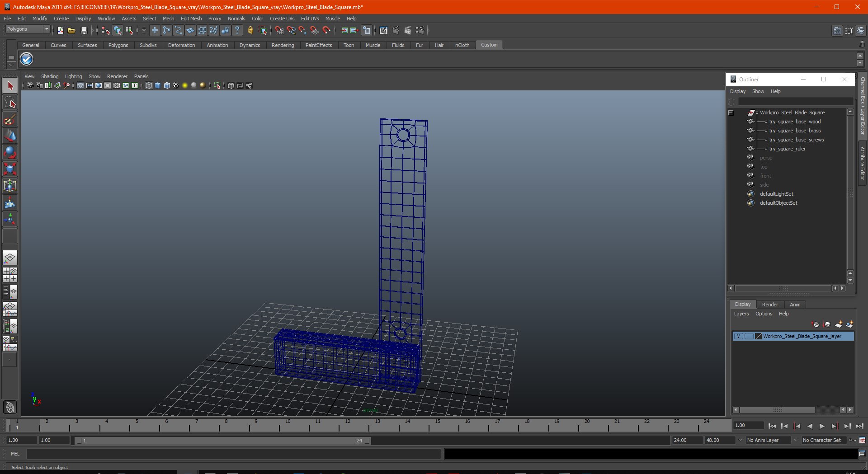Open the Polygons menu set dropdown
This screenshot has height=474, width=868.
point(28,29)
